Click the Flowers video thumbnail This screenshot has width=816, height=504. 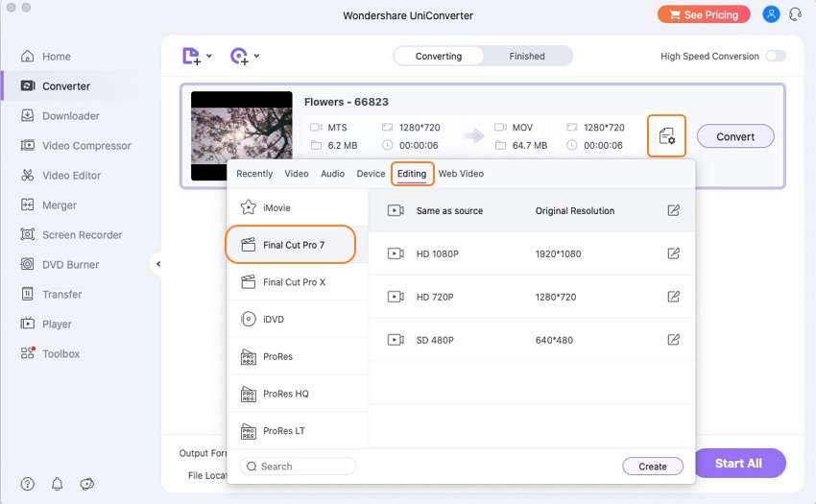point(242,136)
